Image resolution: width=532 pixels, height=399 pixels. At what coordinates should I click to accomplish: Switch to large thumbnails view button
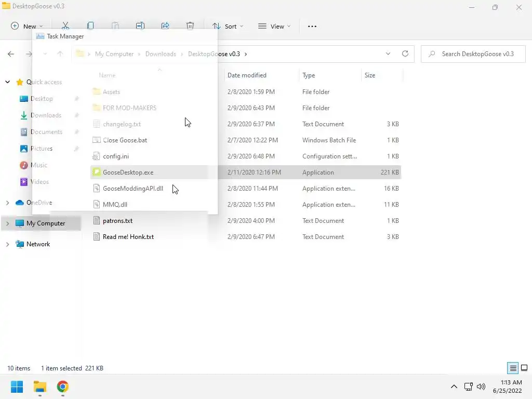coord(524,368)
